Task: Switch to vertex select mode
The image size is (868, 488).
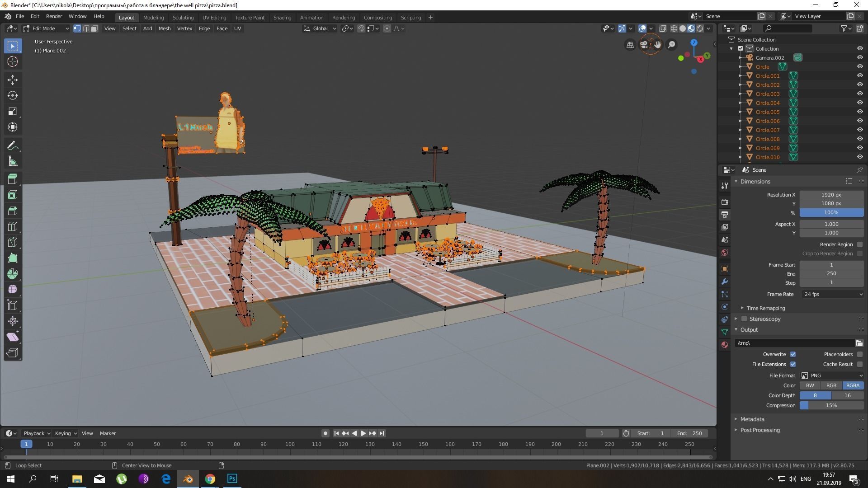Action: (x=77, y=28)
